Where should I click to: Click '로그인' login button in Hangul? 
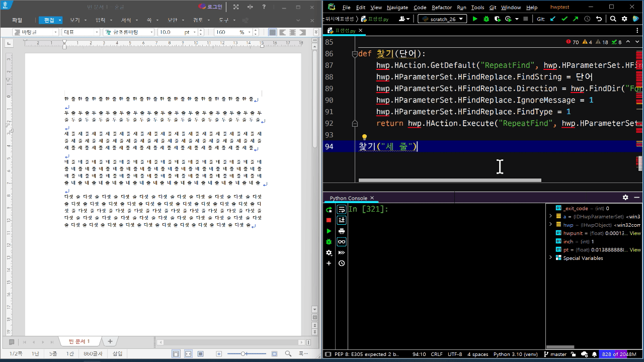(x=211, y=7)
